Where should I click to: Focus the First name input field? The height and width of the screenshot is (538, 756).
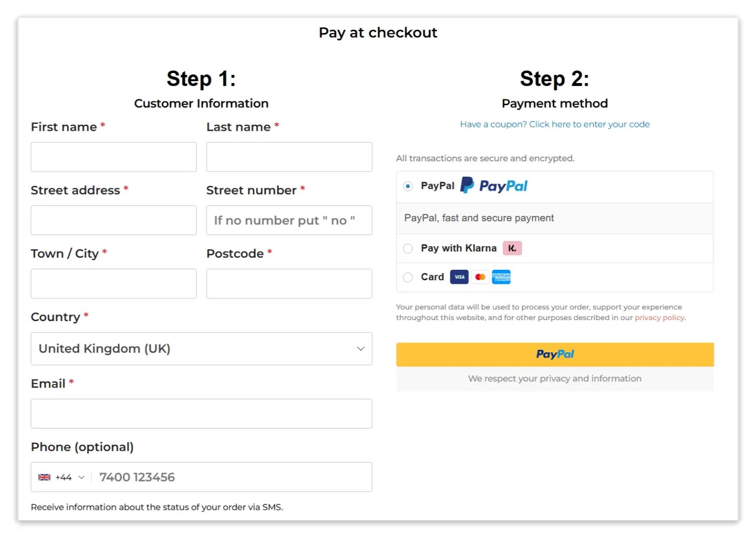[114, 157]
